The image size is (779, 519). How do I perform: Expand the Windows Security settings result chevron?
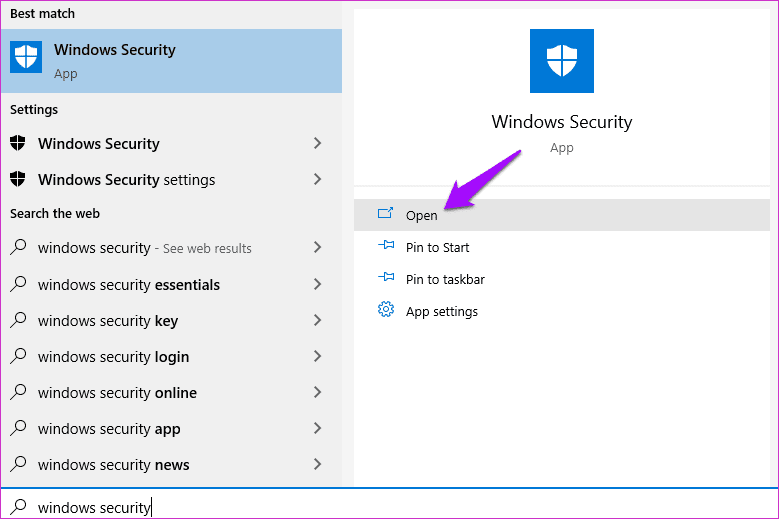tap(317, 144)
